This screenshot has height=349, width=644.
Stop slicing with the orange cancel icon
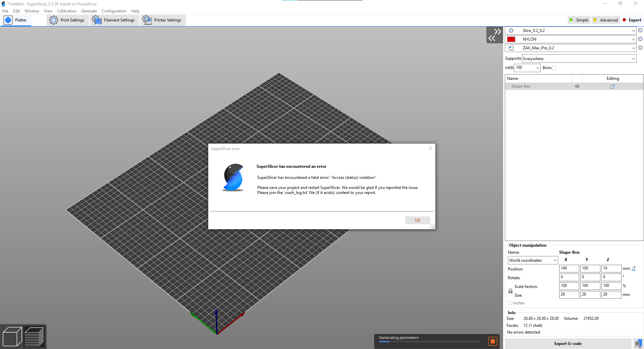click(493, 341)
